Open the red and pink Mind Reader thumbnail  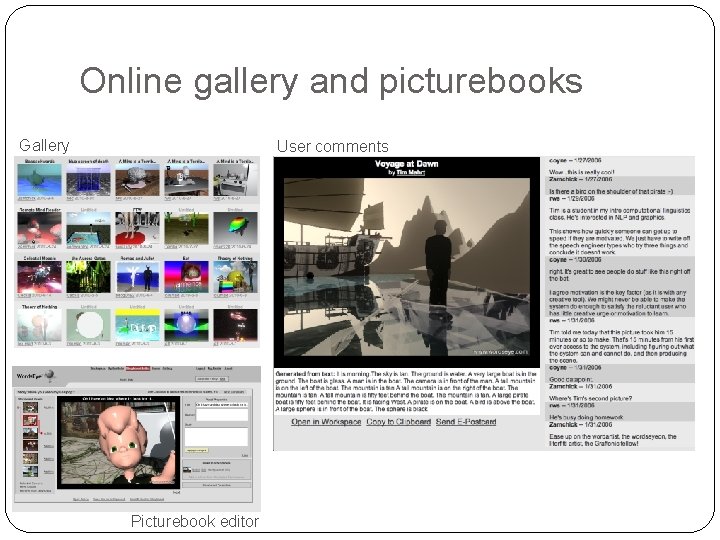tap(39, 228)
